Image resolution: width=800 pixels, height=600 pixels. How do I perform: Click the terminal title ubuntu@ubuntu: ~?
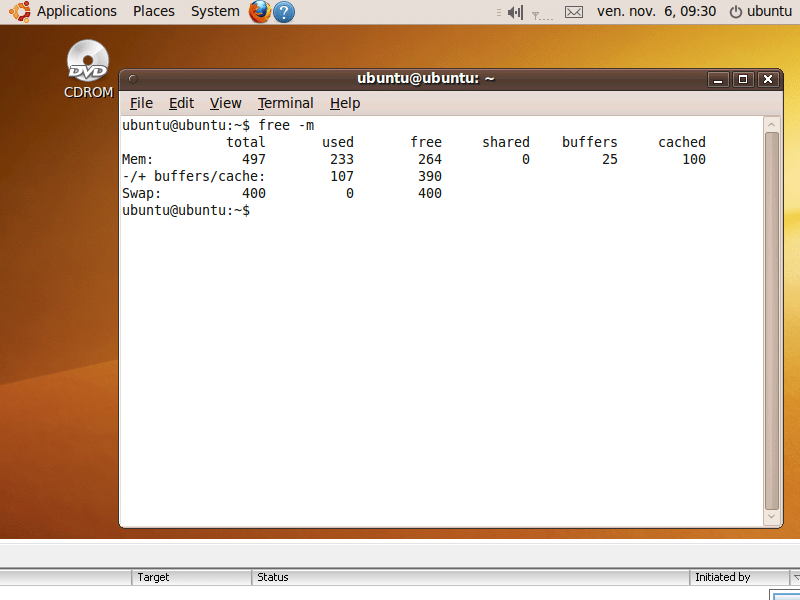coord(426,79)
